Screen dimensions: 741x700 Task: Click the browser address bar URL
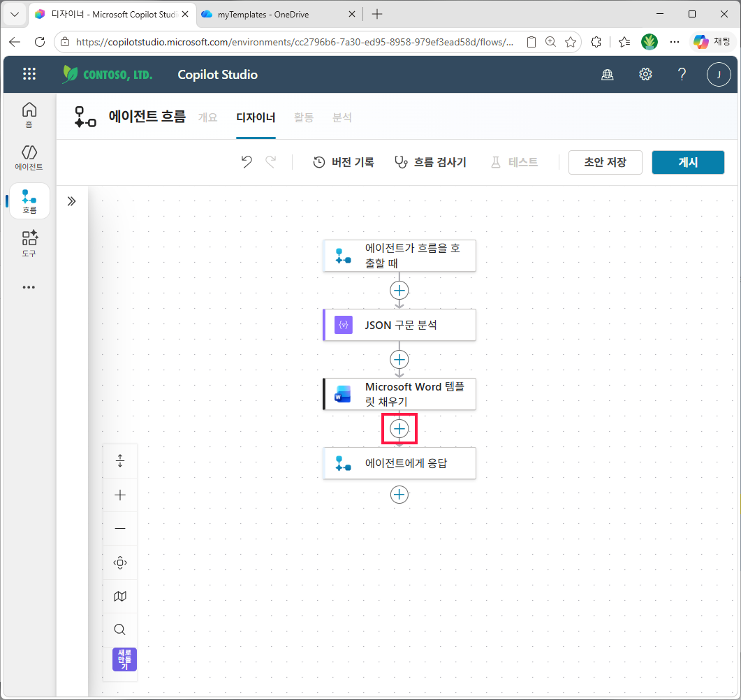pyautogui.click(x=295, y=42)
